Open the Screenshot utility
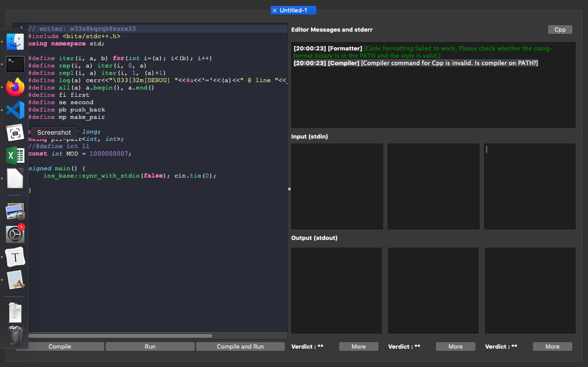Viewport: 588px width, 367px height. pyautogui.click(x=15, y=133)
